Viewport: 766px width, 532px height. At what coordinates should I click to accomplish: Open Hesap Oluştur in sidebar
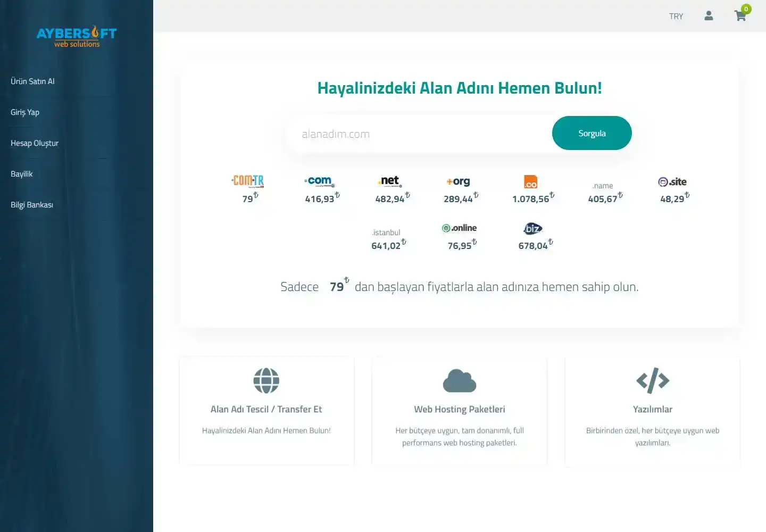35,143
